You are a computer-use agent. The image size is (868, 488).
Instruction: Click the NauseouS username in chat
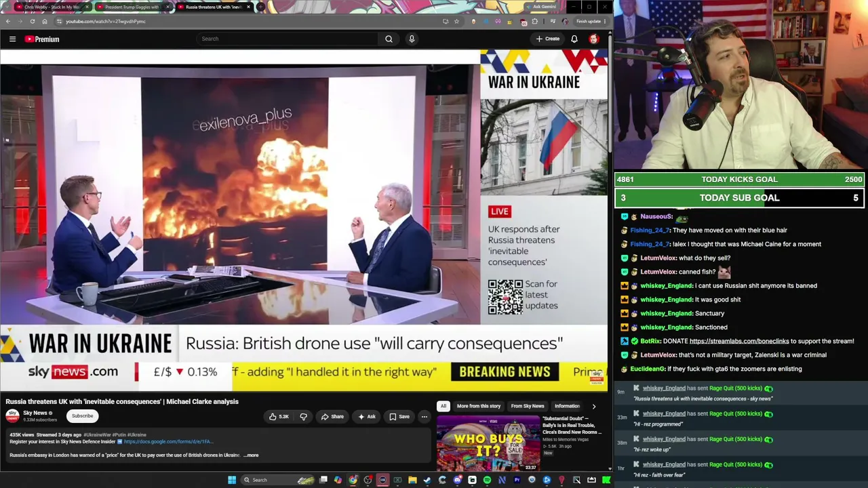(x=656, y=216)
